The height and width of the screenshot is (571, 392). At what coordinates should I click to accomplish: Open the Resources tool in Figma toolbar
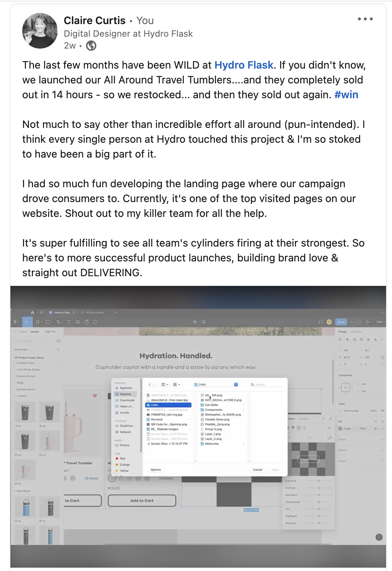click(78, 322)
